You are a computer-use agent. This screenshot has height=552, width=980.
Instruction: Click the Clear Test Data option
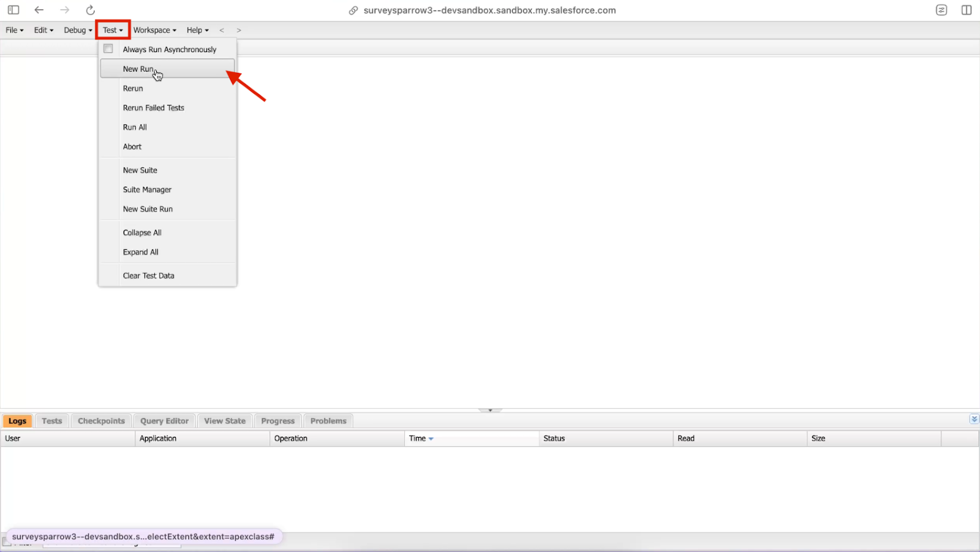[x=148, y=276]
